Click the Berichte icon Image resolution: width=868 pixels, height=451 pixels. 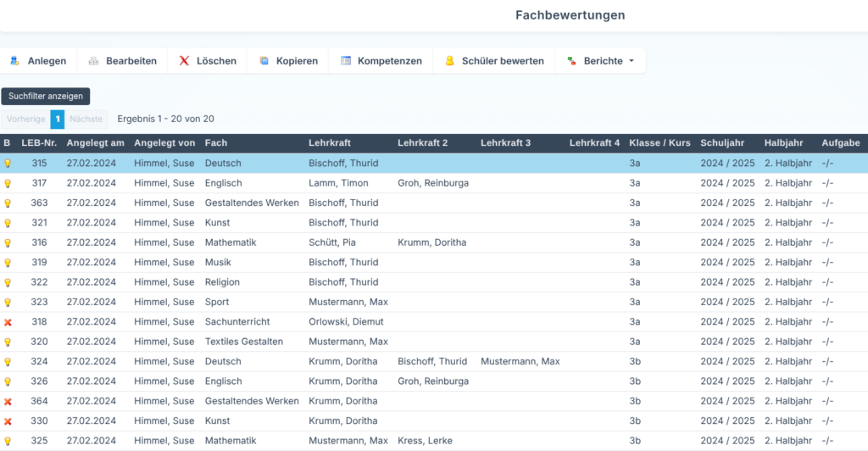(x=571, y=61)
